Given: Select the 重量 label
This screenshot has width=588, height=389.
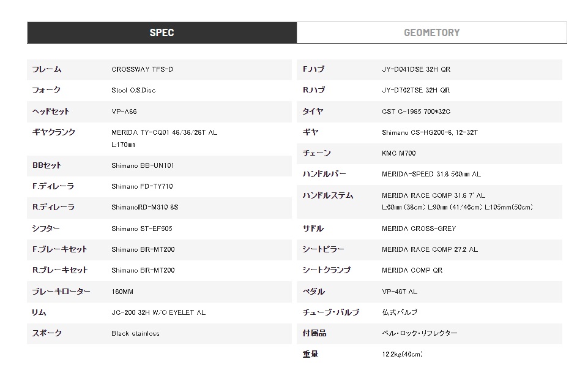Looking at the screenshot, I should (310, 355).
